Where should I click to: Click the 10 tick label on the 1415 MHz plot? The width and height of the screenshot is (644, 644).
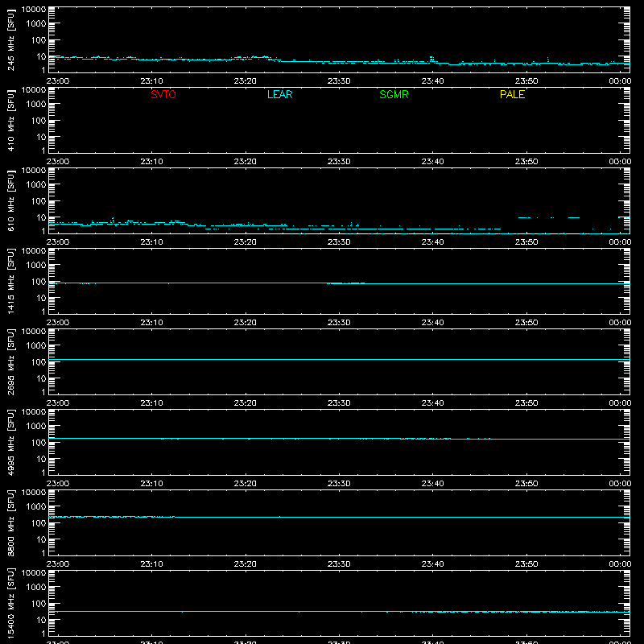(41, 298)
